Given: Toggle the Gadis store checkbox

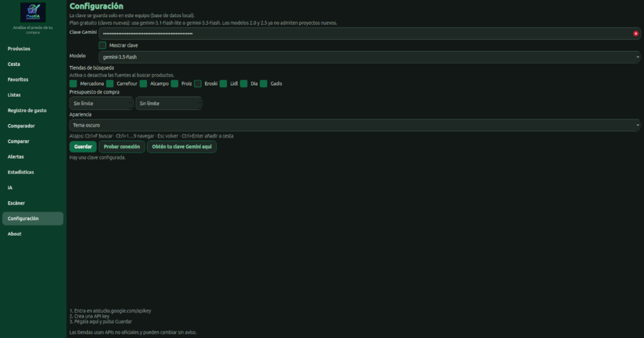Looking at the screenshot, I should point(264,84).
